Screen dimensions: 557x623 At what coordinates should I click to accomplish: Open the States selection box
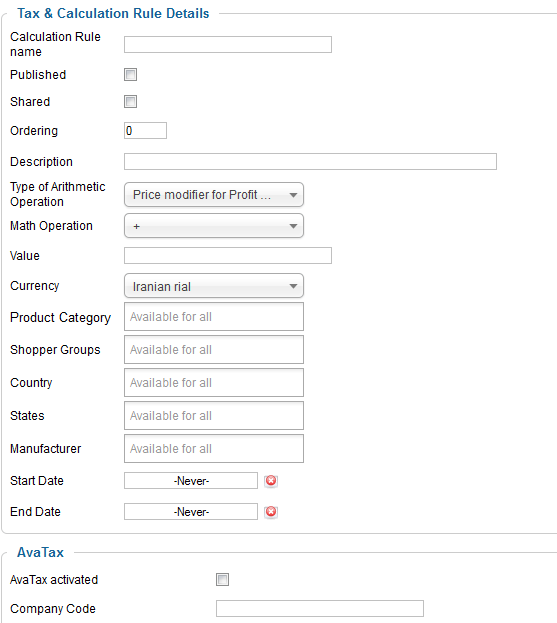[x=214, y=416]
